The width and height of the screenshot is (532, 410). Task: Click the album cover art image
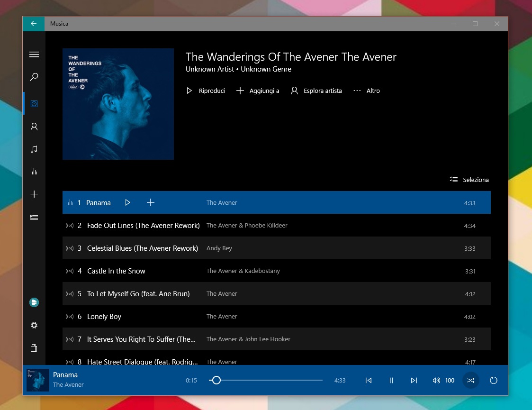[x=118, y=104]
